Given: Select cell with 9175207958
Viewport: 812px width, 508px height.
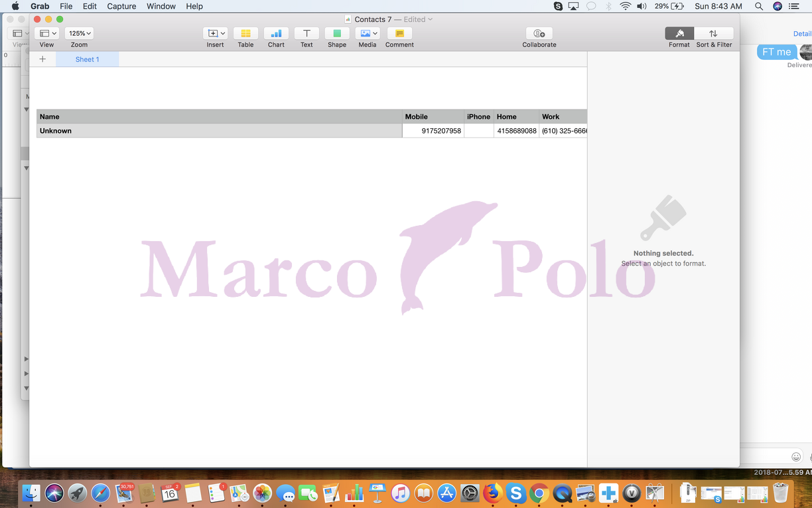Looking at the screenshot, I should click(433, 131).
